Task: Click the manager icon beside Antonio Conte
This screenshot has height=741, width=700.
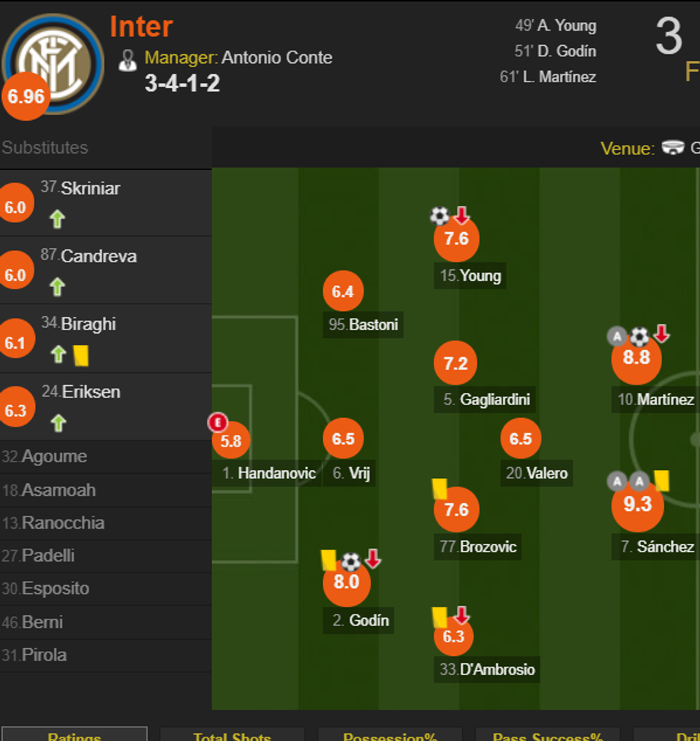Action: pos(128,60)
